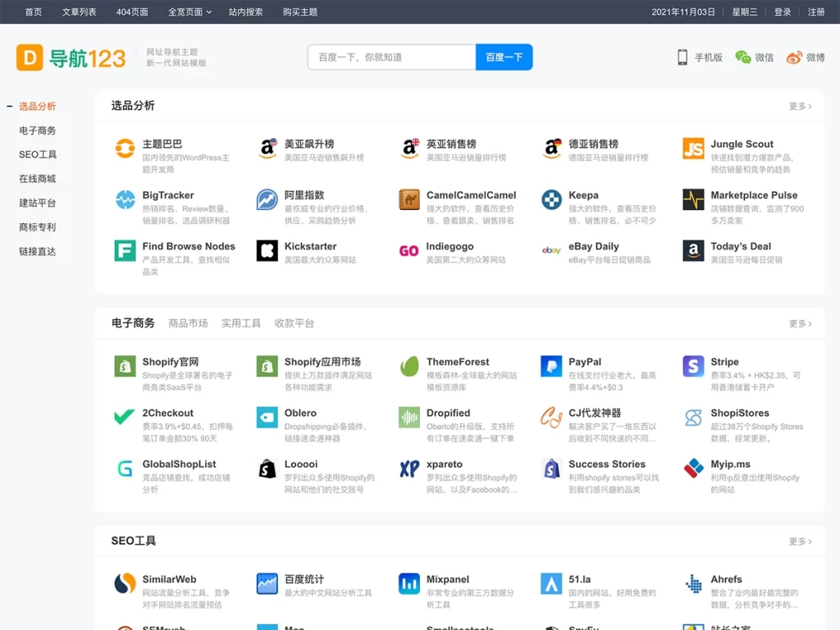The width and height of the screenshot is (840, 630).
Task: Switch to the 收款平台 tab
Action: [294, 323]
